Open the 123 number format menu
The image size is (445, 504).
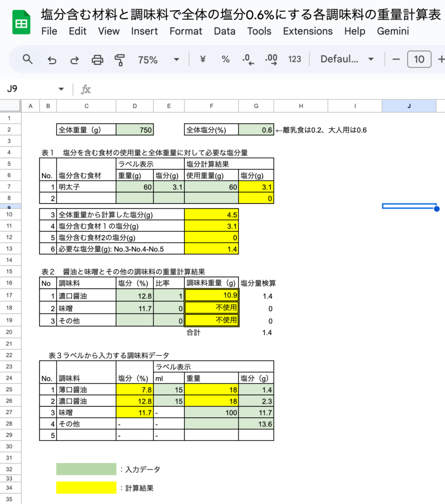point(295,60)
